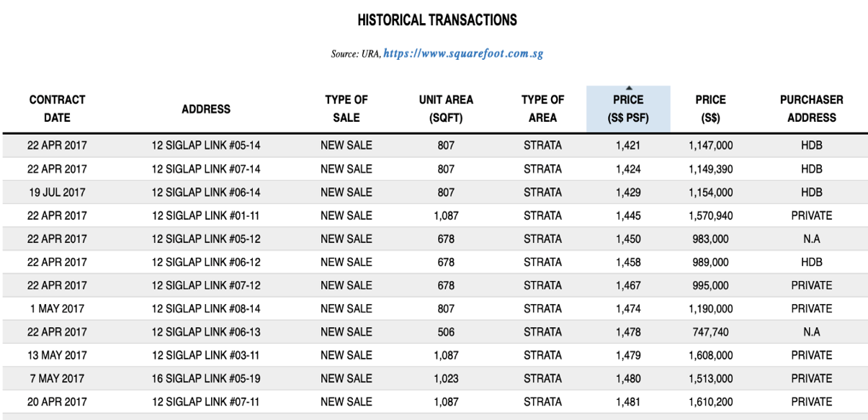Click the Historical Transactions heading
The height and width of the screenshot is (420, 868).
(437, 20)
